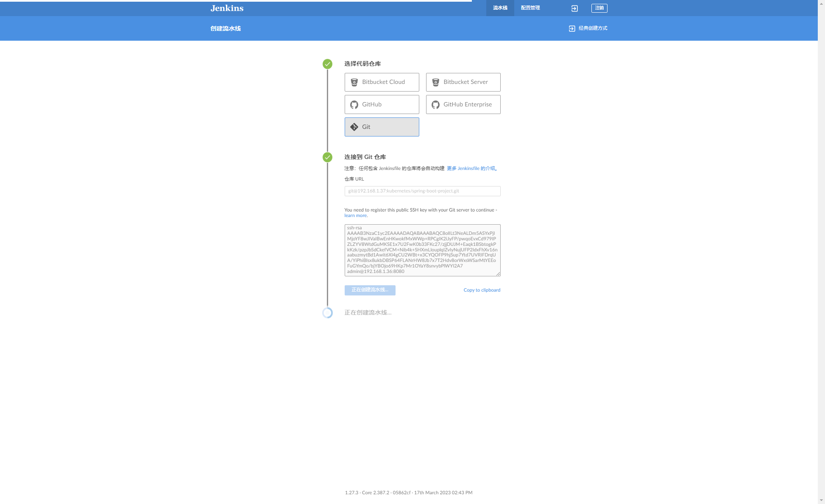Click the page scrollbar down arrow
Viewport: 825px width, 504px height.
pos(822,501)
